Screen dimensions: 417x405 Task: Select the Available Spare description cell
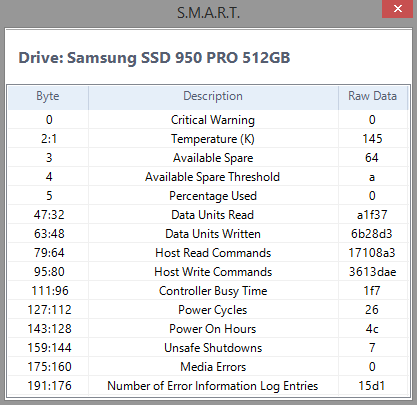pyautogui.click(x=213, y=158)
